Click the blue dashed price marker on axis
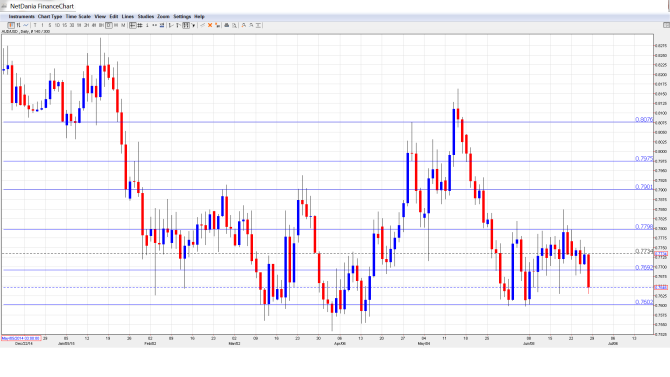 point(661,287)
